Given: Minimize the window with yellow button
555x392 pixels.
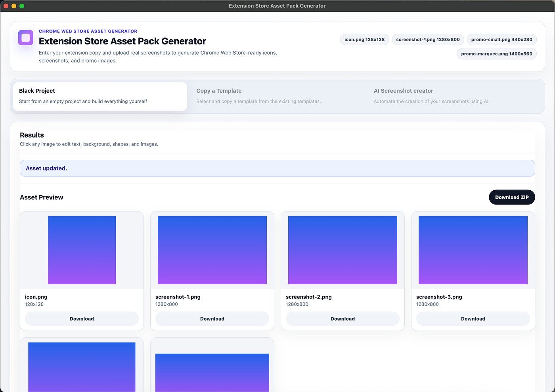Looking at the screenshot, I should 14,6.
